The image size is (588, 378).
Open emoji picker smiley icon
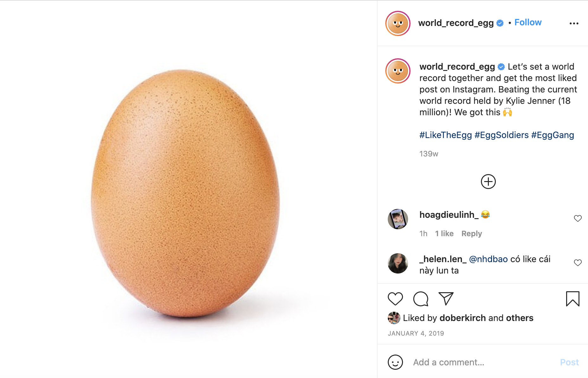click(395, 362)
